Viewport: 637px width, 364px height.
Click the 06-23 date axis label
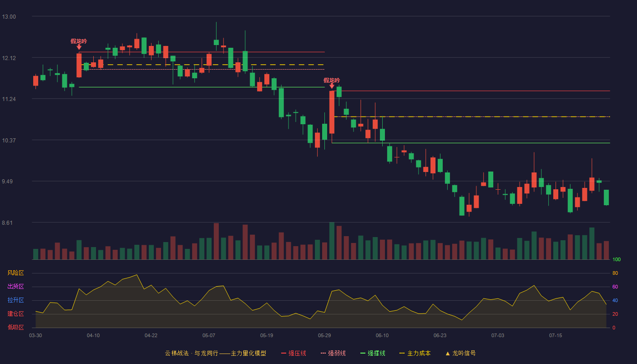[x=440, y=335]
